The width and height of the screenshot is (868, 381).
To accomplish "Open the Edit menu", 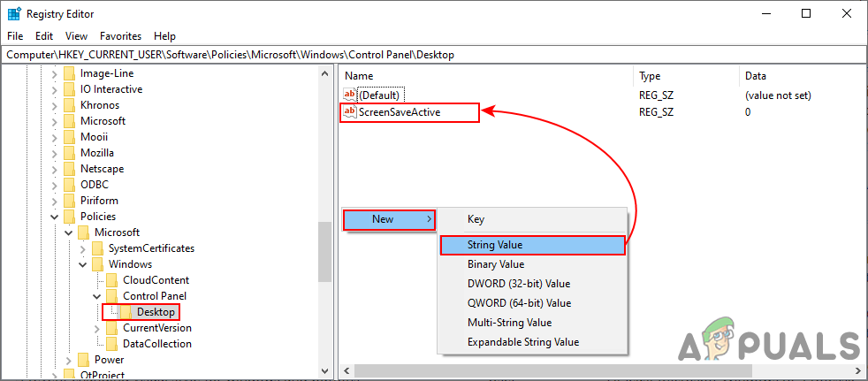I will [43, 36].
